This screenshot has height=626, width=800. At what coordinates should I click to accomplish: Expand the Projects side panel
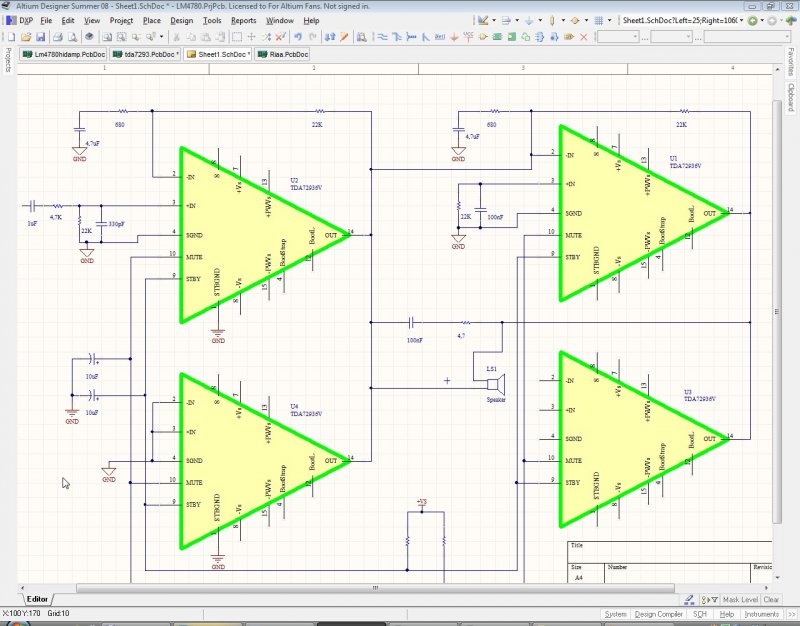8,60
